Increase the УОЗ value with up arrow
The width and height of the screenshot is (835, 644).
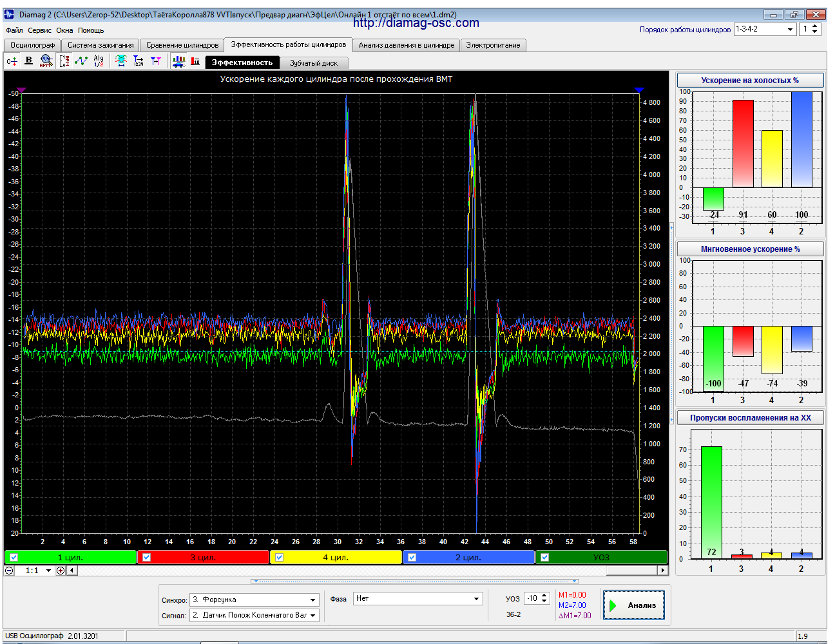[544, 595]
